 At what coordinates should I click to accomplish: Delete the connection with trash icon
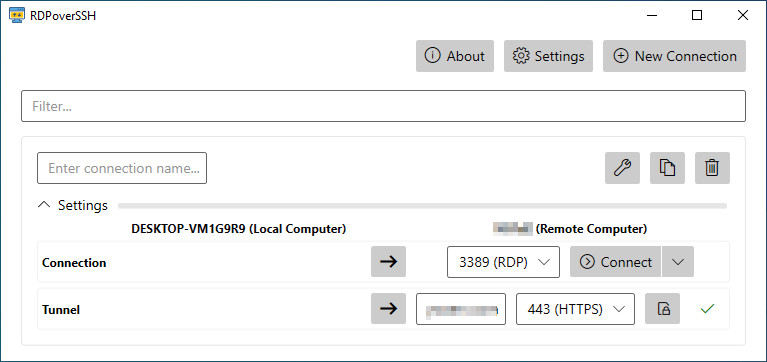coord(712,168)
